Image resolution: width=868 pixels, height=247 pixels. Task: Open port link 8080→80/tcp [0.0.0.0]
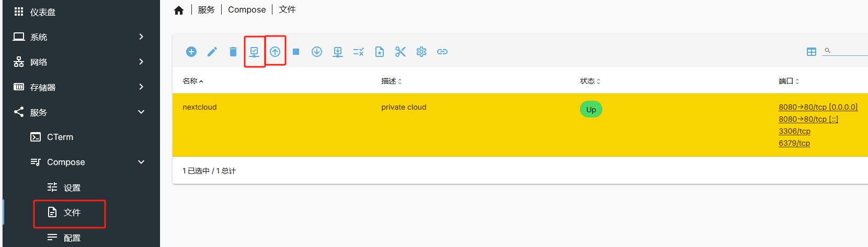click(818, 107)
